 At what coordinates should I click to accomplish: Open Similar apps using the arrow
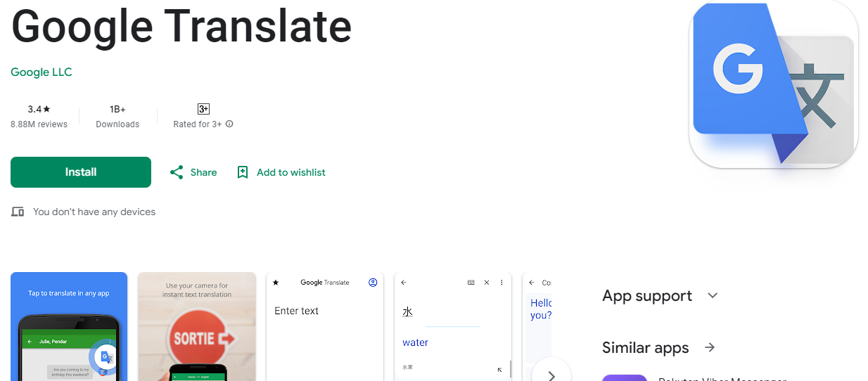[710, 347]
